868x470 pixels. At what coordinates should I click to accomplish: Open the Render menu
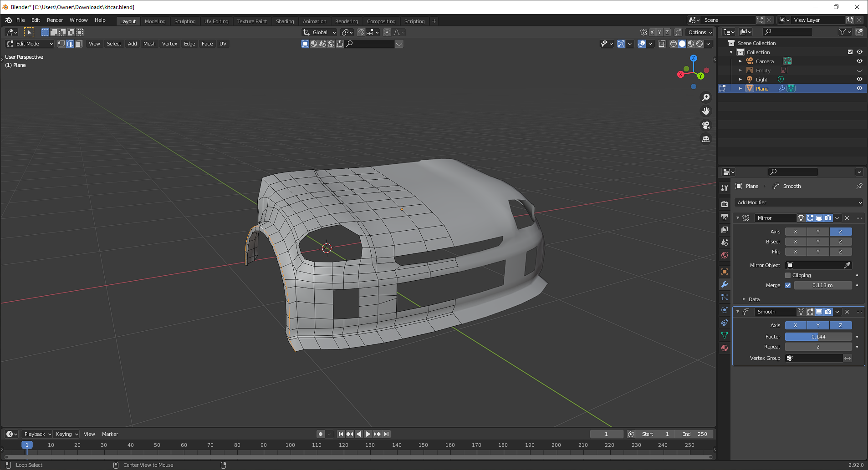pos(55,20)
